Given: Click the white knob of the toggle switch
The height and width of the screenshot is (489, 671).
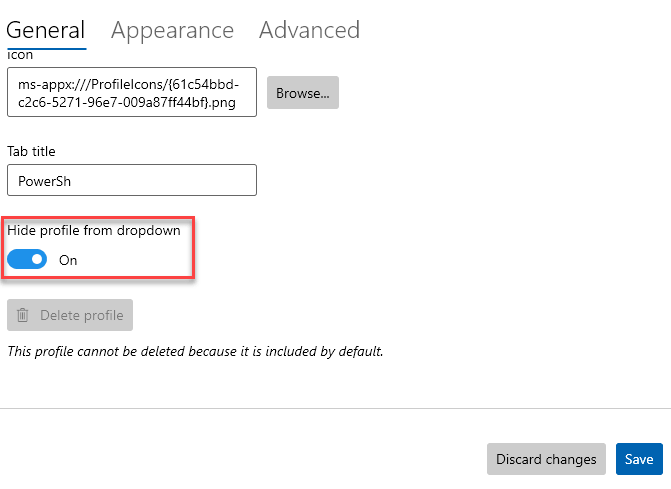Looking at the screenshot, I should coord(37,260).
